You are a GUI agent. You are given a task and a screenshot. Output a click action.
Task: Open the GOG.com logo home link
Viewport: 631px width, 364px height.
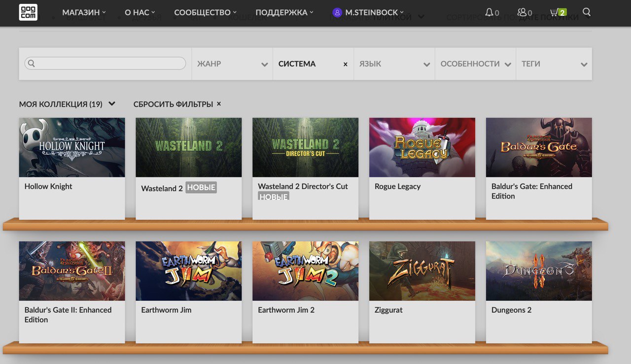[x=28, y=12]
